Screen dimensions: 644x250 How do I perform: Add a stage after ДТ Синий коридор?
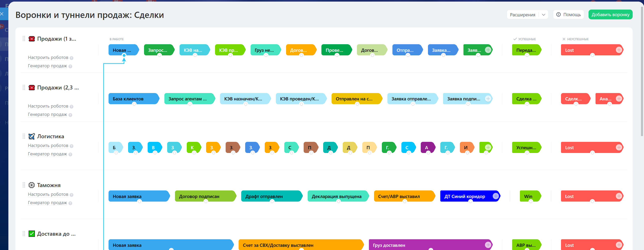[496, 196]
